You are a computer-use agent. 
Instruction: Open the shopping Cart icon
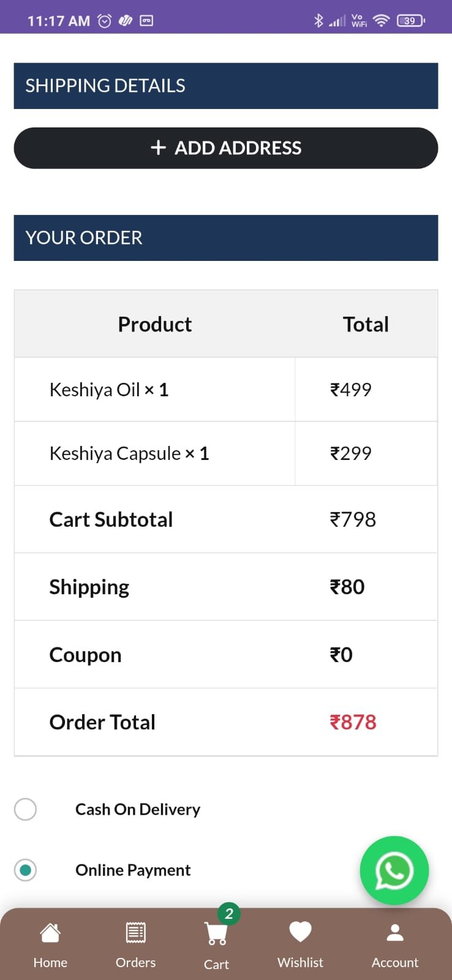pyautogui.click(x=216, y=934)
